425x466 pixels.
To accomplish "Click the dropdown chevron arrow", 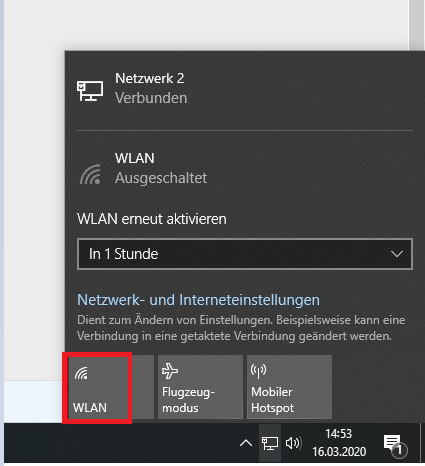I will [x=397, y=254].
